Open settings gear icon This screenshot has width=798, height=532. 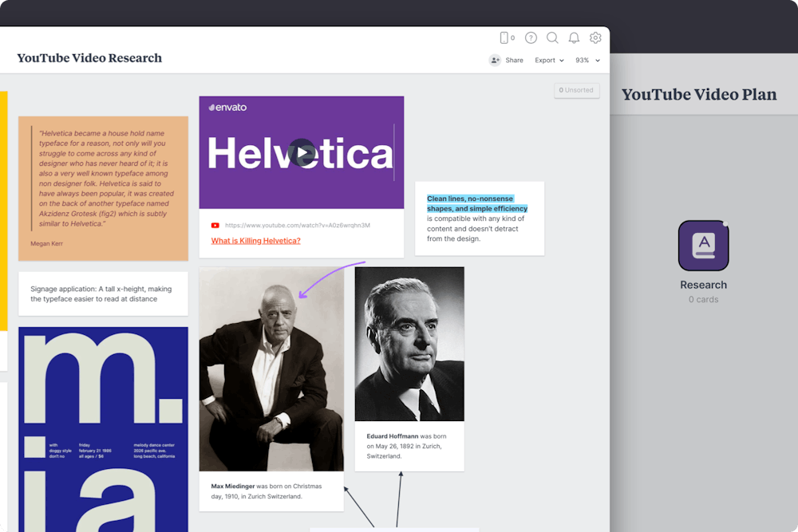pyautogui.click(x=595, y=37)
